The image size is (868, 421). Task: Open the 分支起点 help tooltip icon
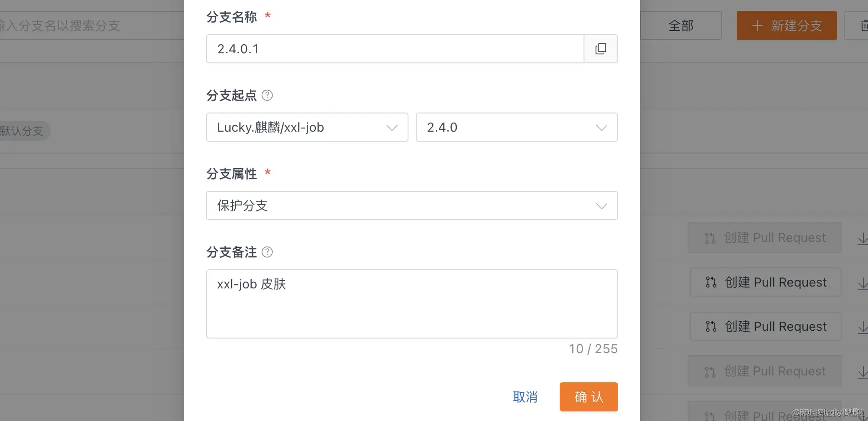click(268, 95)
